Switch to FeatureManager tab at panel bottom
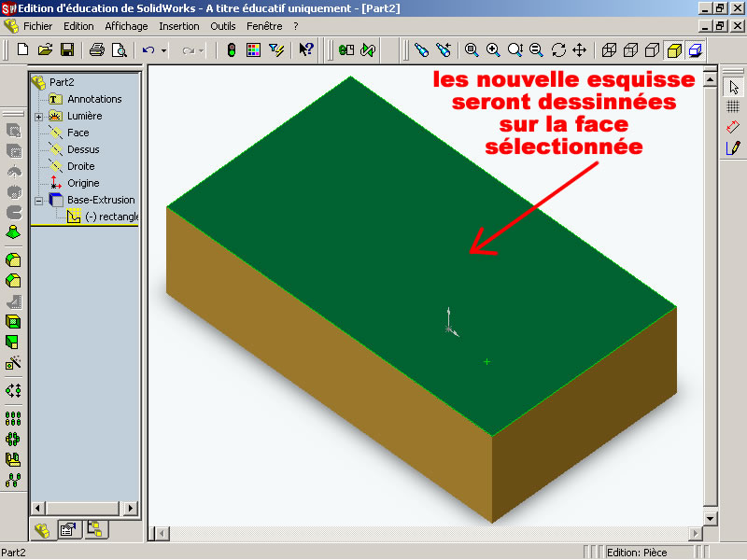 pos(43,529)
